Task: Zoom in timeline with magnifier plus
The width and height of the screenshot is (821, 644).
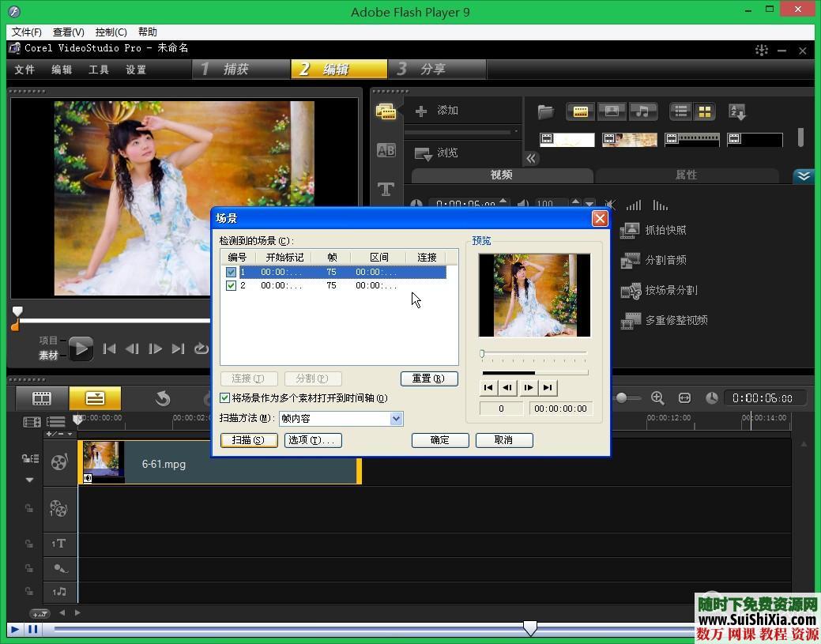Action: (657, 398)
